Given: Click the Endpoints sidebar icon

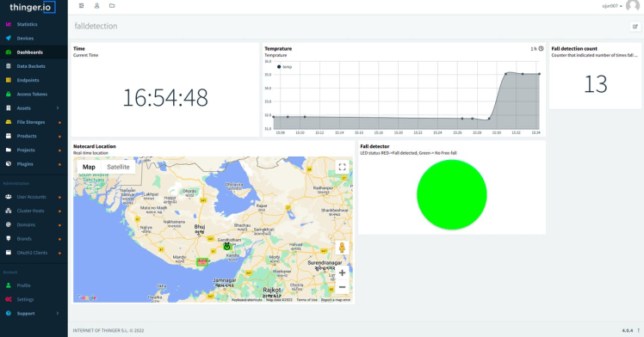Looking at the screenshot, I should point(9,80).
